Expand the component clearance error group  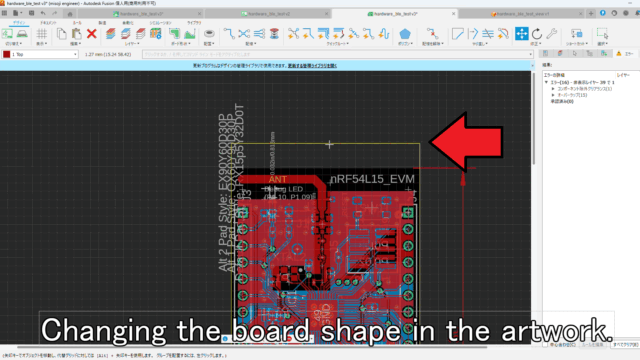(553, 89)
